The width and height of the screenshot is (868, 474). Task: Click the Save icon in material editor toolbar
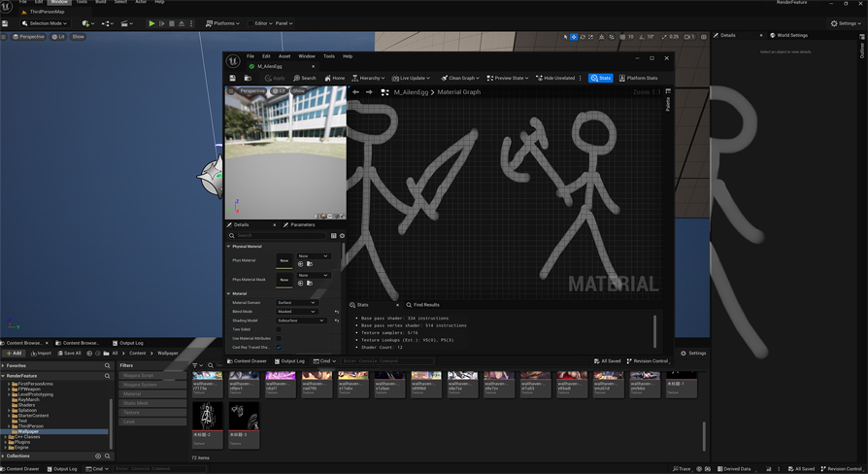click(233, 78)
